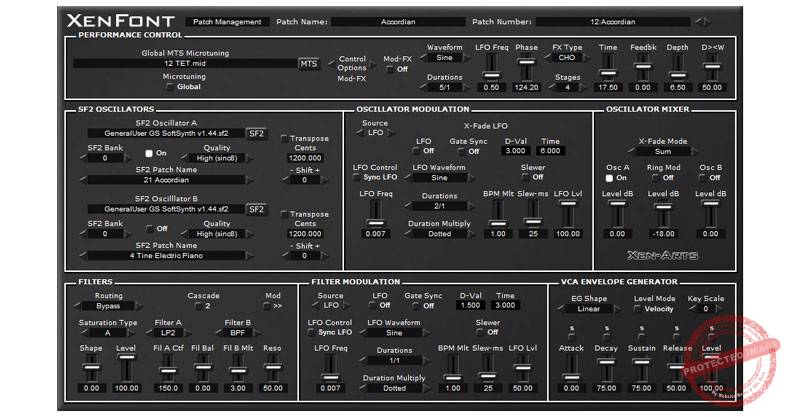This screenshot has width=800, height=417.
Task: Click the SF2 load button for Oscillator A
Action: click(x=257, y=132)
